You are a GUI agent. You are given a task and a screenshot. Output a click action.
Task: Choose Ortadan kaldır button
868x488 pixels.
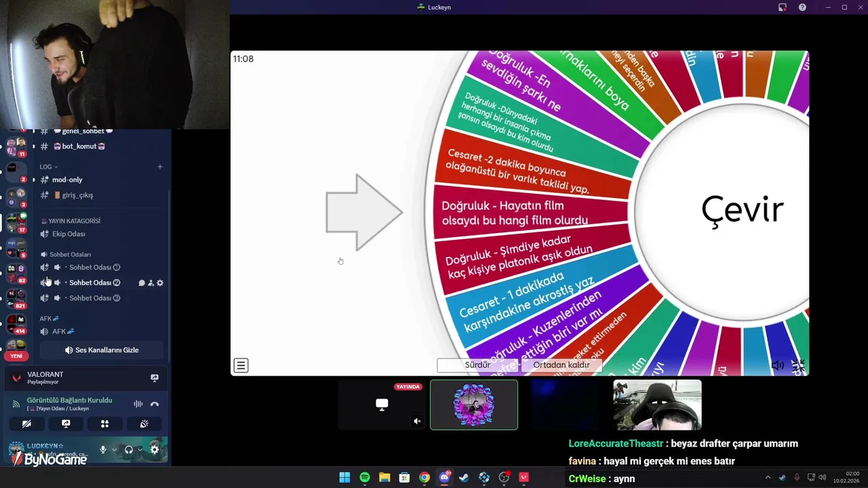pyautogui.click(x=561, y=365)
